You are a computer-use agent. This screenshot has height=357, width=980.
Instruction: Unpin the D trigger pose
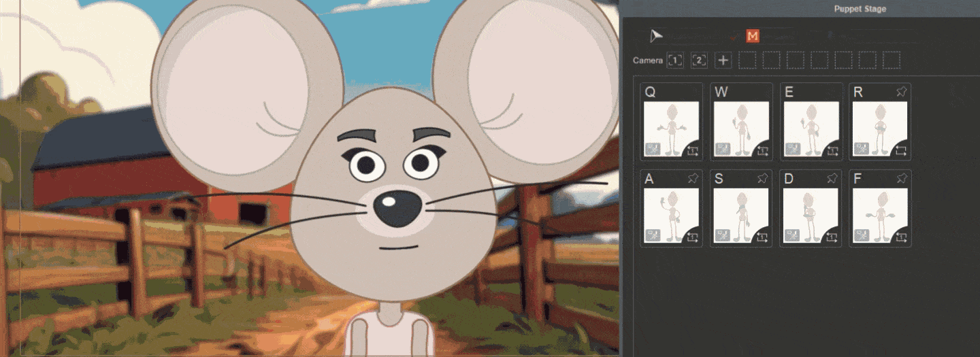pyautogui.click(x=832, y=179)
